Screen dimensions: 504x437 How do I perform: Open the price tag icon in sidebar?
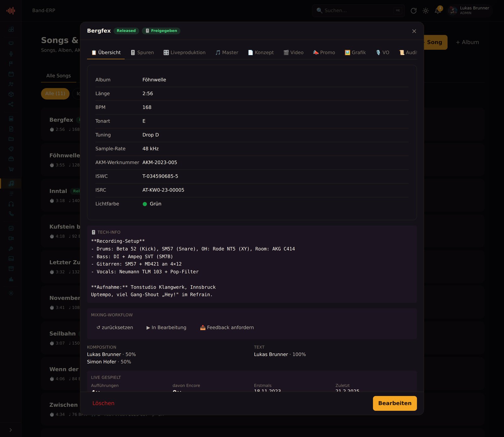(x=11, y=149)
